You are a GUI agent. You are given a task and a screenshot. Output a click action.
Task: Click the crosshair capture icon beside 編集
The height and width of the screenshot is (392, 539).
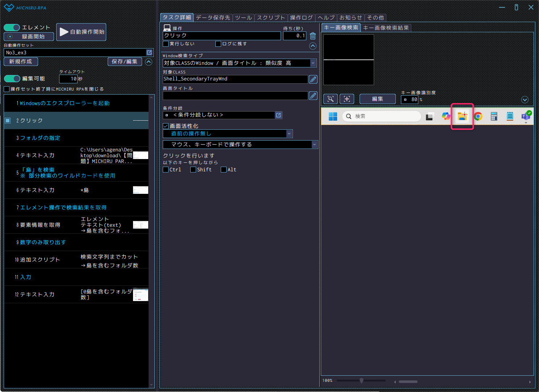347,99
